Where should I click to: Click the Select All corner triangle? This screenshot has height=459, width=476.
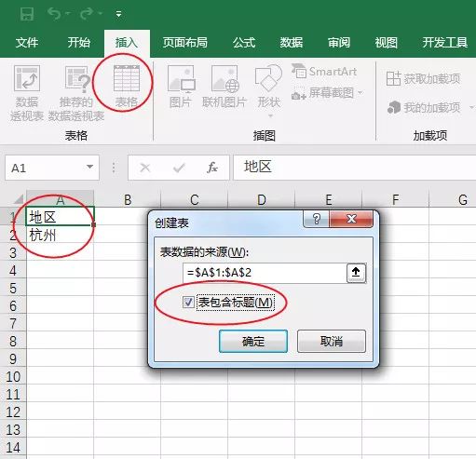click(18, 199)
